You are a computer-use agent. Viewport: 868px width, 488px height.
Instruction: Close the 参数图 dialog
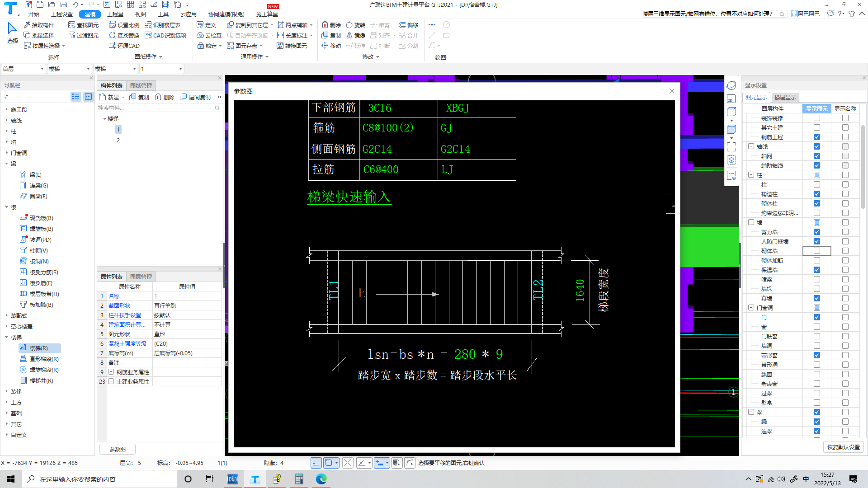(672, 91)
